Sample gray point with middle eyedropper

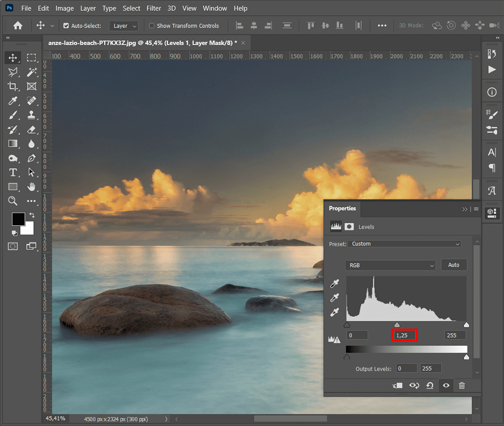pyautogui.click(x=335, y=298)
